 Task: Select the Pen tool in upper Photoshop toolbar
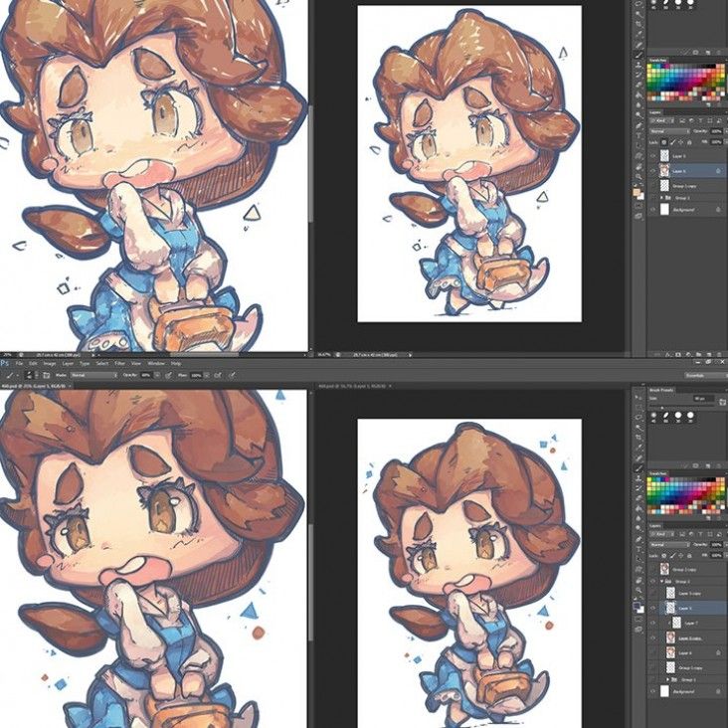point(638,125)
